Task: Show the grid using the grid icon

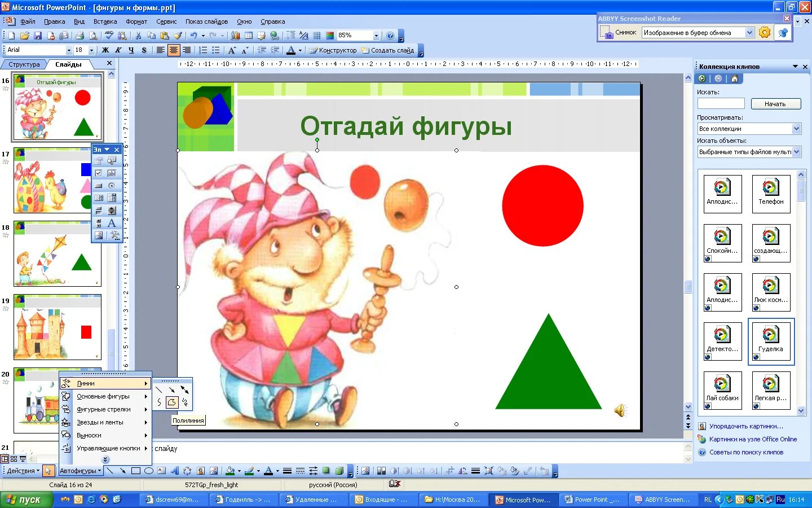Action: coord(317,36)
